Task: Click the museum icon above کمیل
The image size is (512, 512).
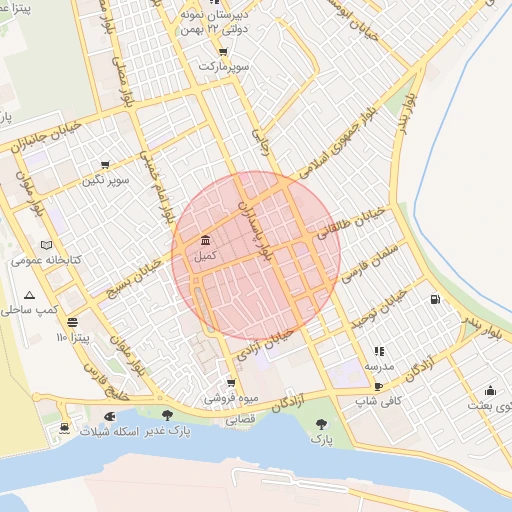Action: (206, 240)
